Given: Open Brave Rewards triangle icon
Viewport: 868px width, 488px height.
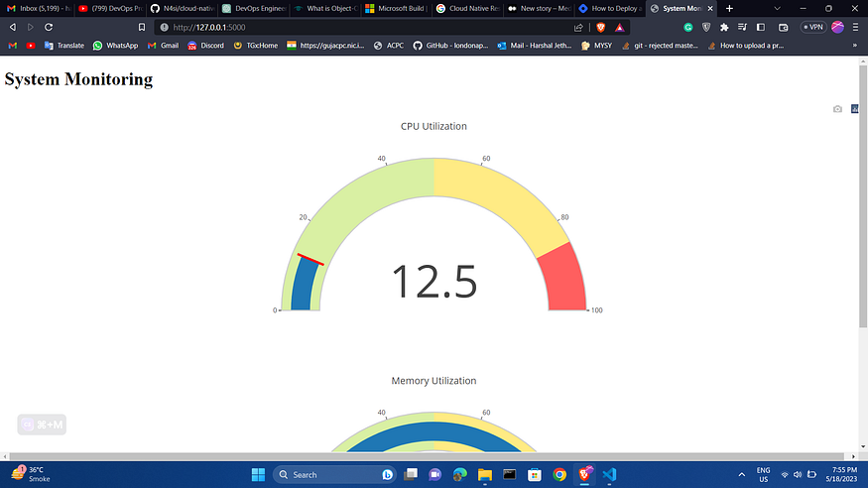Looking at the screenshot, I should (619, 27).
